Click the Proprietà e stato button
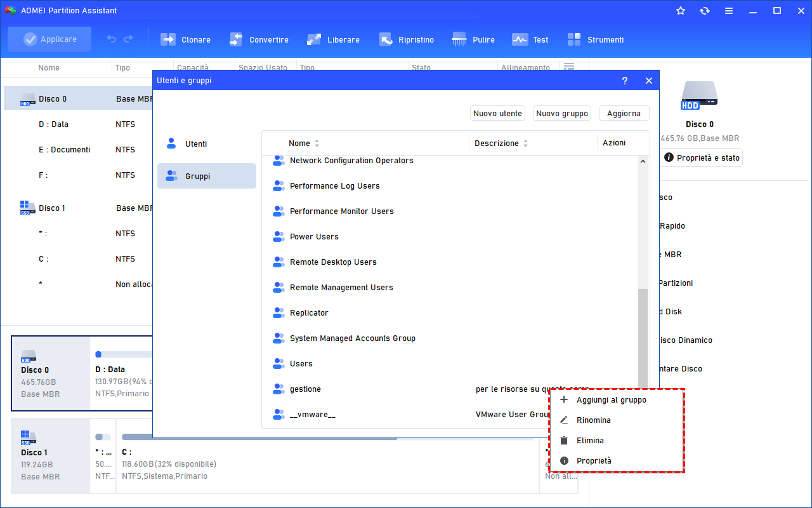812x508 pixels. tap(702, 158)
